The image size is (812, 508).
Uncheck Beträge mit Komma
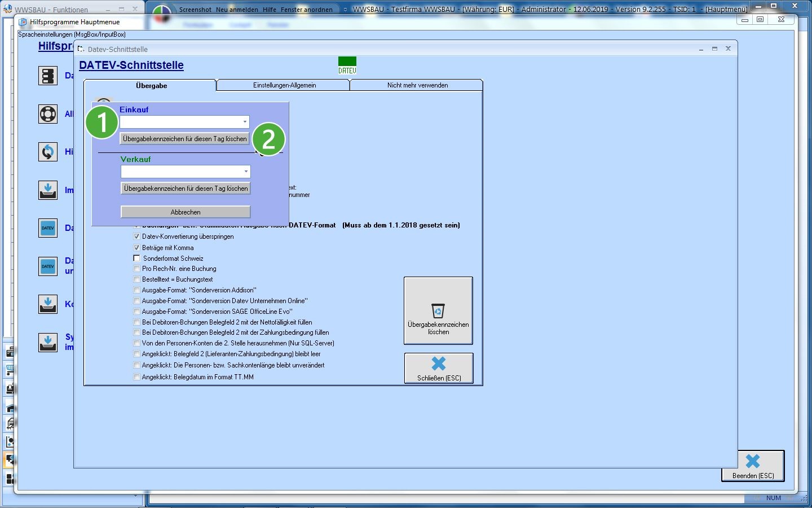tap(136, 248)
